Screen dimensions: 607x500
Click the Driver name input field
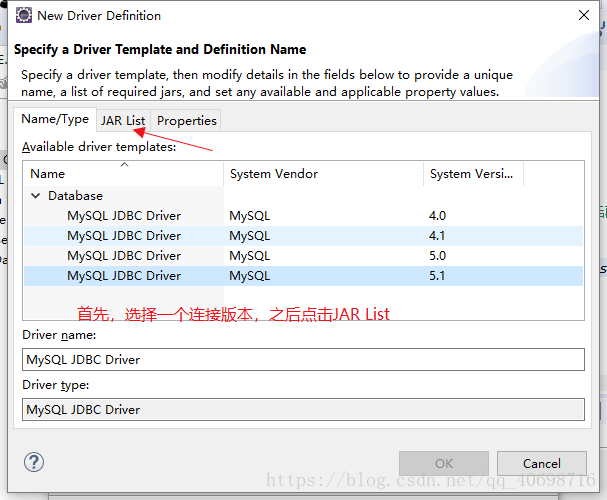(303, 360)
